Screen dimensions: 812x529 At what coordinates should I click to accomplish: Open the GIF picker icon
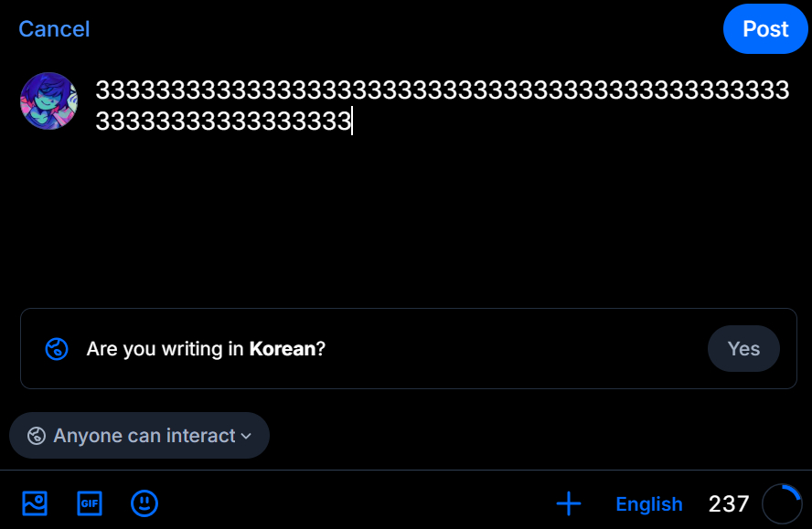tap(90, 503)
